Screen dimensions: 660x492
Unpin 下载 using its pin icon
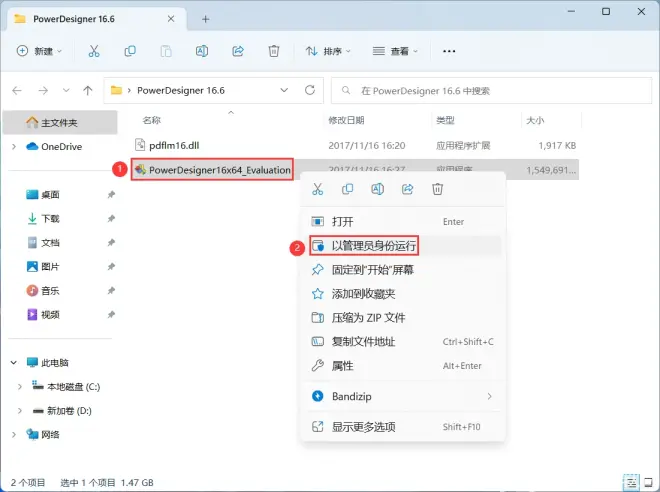(111, 218)
